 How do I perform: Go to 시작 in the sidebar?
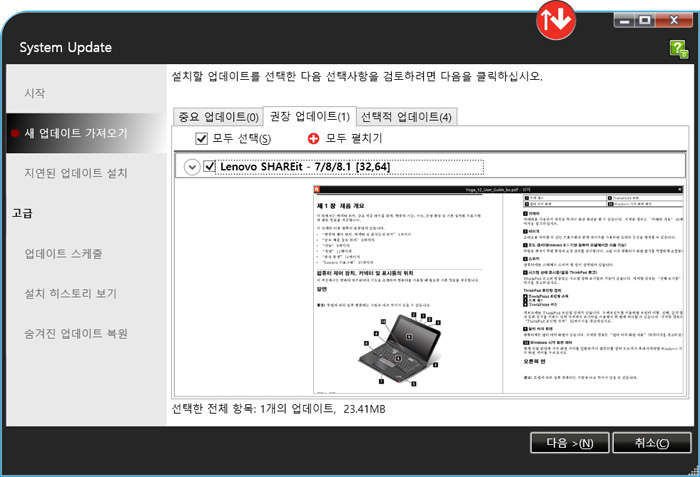pyautogui.click(x=35, y=93)
